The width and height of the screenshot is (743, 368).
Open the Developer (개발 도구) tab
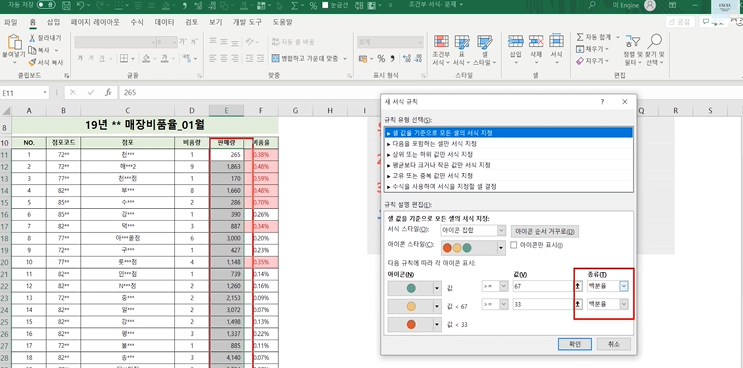pyautogui.click(x=247, y=22)
